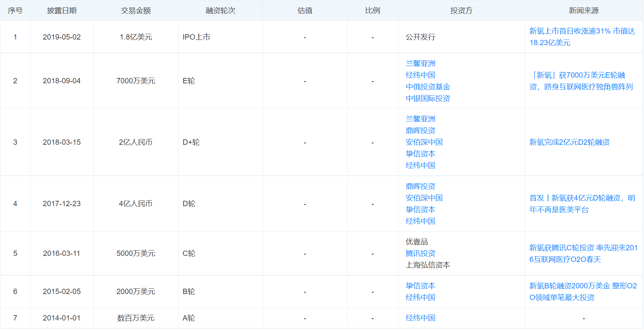Click the 估值 column header

pyautogui.click(x=305, y=11)
